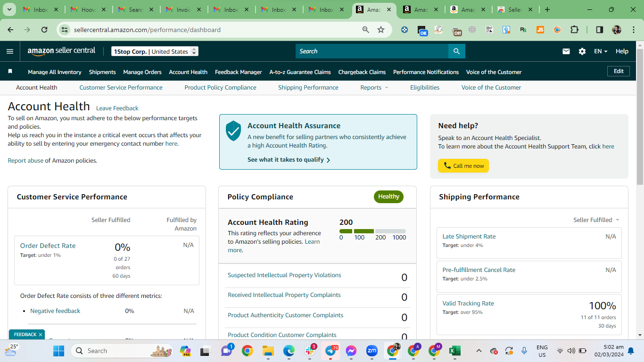
Task: Switch to the Customer Service Performance tab
Action: point(121,88)
